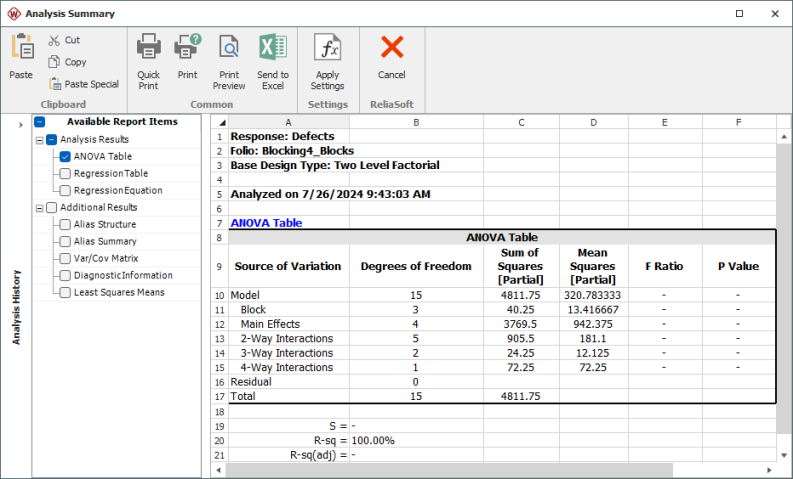Screen dimensions: 793x479
Task: Check the Alias Structure checkbox
Action: click(65, 225)
